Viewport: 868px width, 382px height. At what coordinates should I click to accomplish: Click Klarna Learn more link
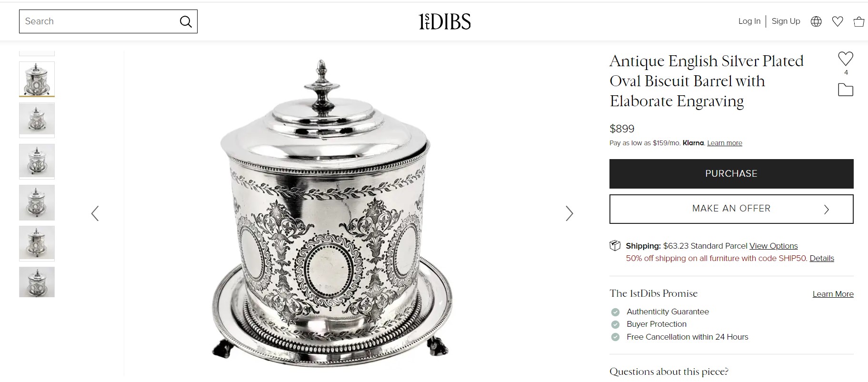click(724, 143)
